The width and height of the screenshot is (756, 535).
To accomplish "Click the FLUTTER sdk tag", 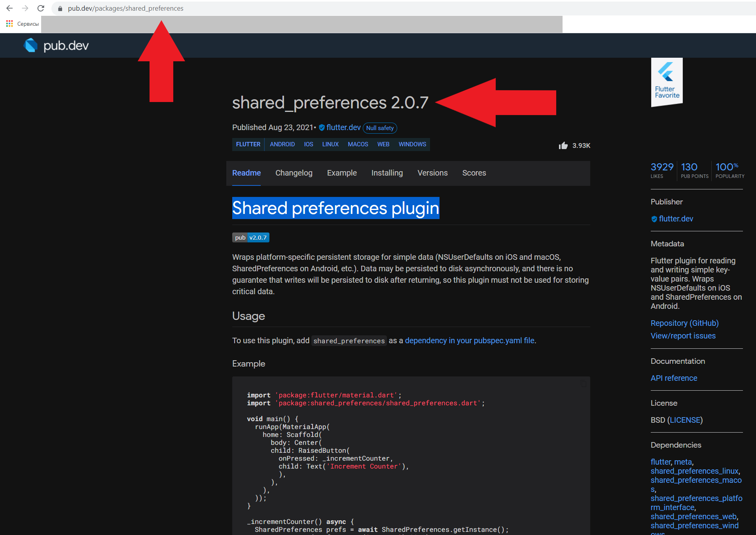I will [x=248, y=144].
